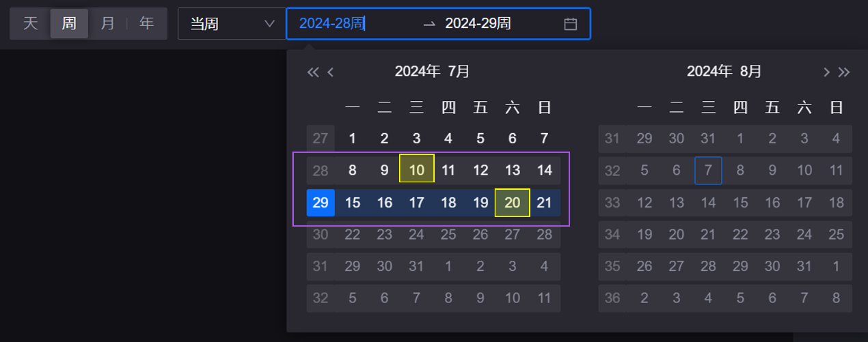Viewport: 868px width, 342px height.
Task: Go to previous month with left arrow
Action: pos(331,72)
